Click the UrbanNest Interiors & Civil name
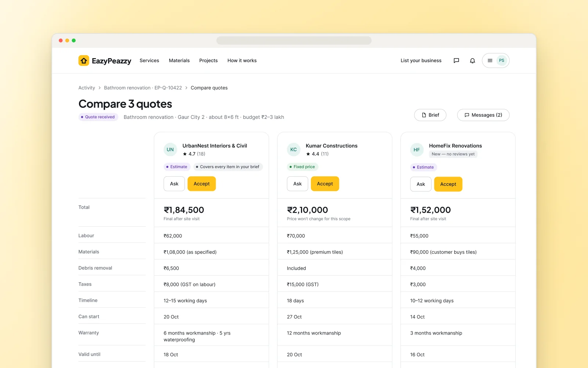Screen dimensions: 588x368 (x=215, y=146)
